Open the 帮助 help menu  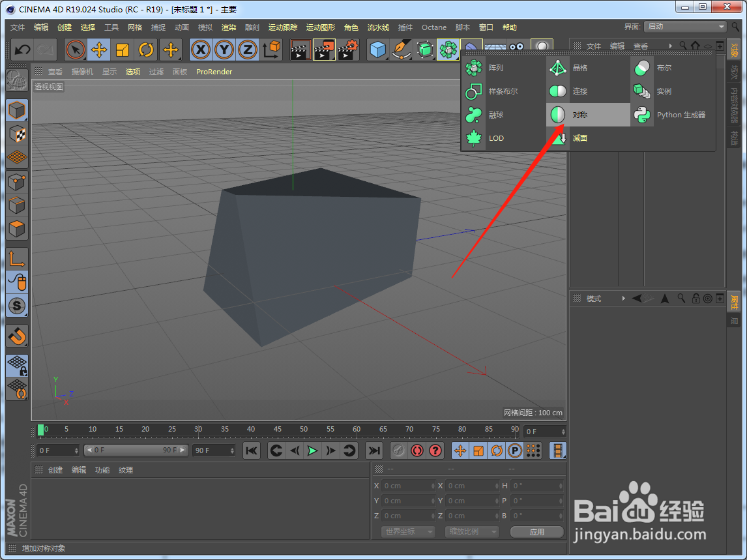coord(509,27)
